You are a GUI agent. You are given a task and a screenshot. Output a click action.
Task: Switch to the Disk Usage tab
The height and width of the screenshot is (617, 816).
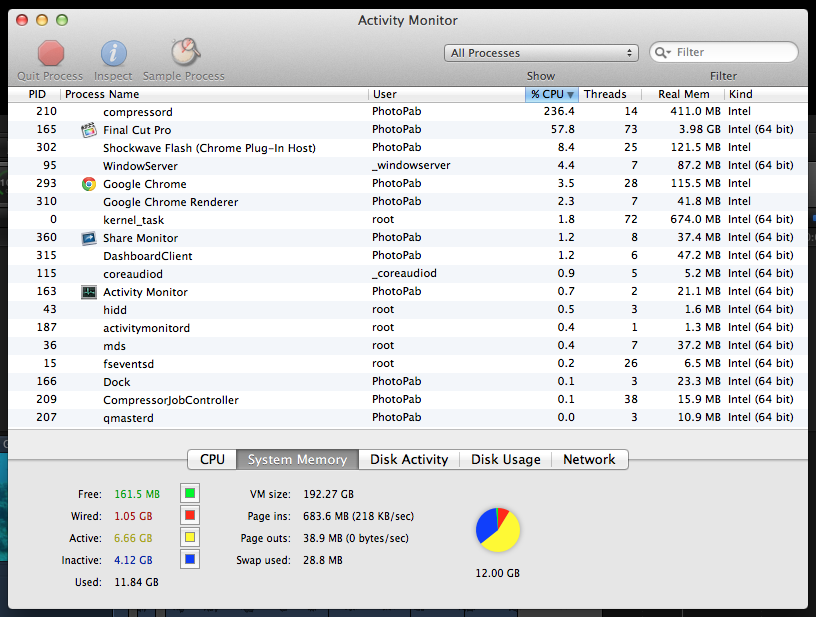pos(505,459)
